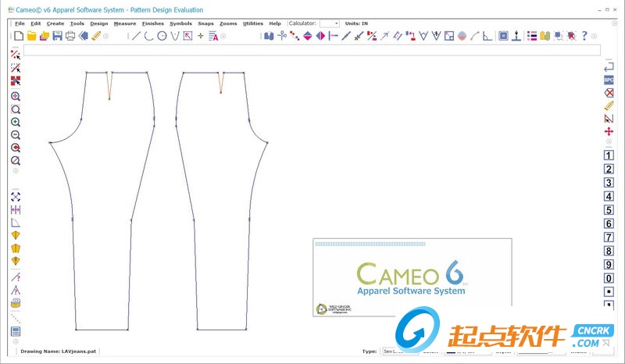Image resolution: width=625 pixels, height=364 pixels.
Task: Click the command input field below toolbar
Action: [x=312, y=50]
